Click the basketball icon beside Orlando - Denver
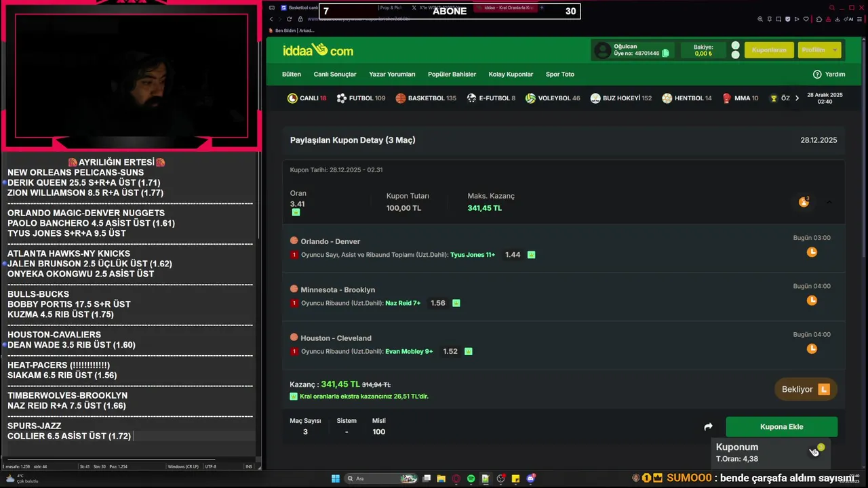868x488 pixels. pyautogui.click(x=294, y=241)
